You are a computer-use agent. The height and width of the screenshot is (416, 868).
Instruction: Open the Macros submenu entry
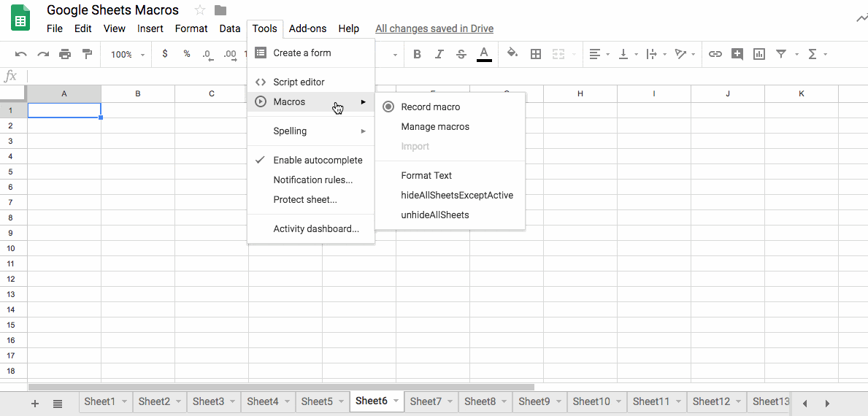pyautogui.click(x=310, y=101)
